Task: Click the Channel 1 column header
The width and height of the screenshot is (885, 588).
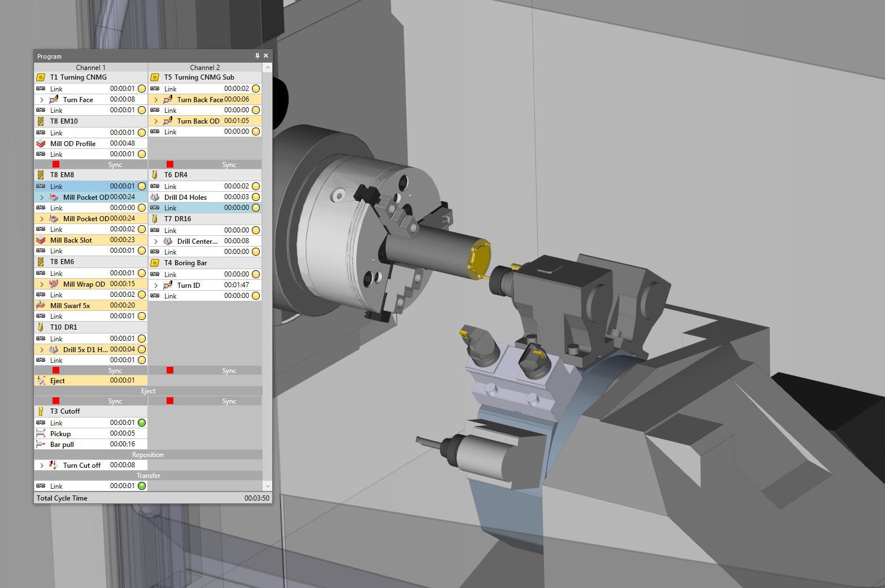Action: 90,67
